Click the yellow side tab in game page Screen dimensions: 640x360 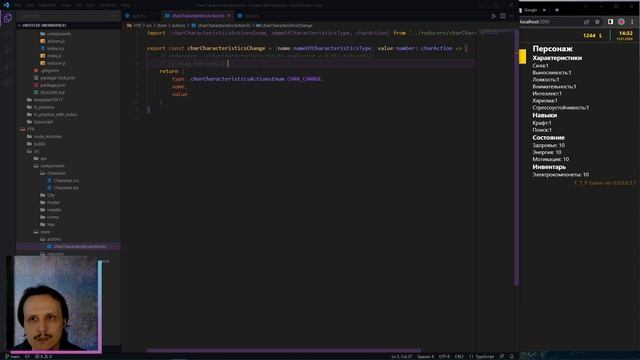pyautogui.click(x=522, y=56)
